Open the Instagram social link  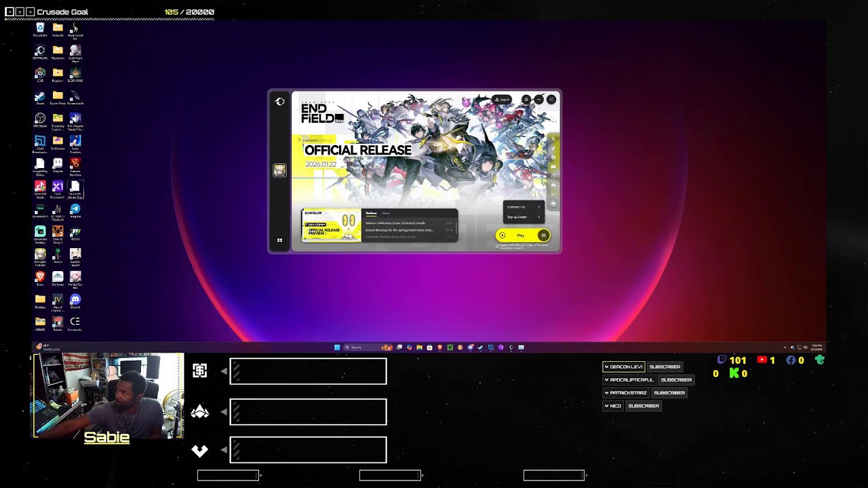pos(553,176)
